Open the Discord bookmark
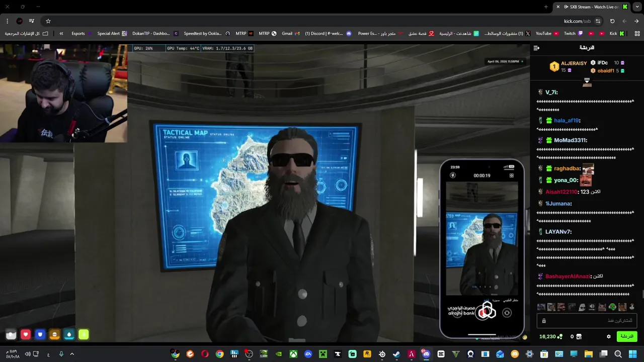The width and height of the screenshot is (644, 362). pyautogui.click(x=328, y=34)
